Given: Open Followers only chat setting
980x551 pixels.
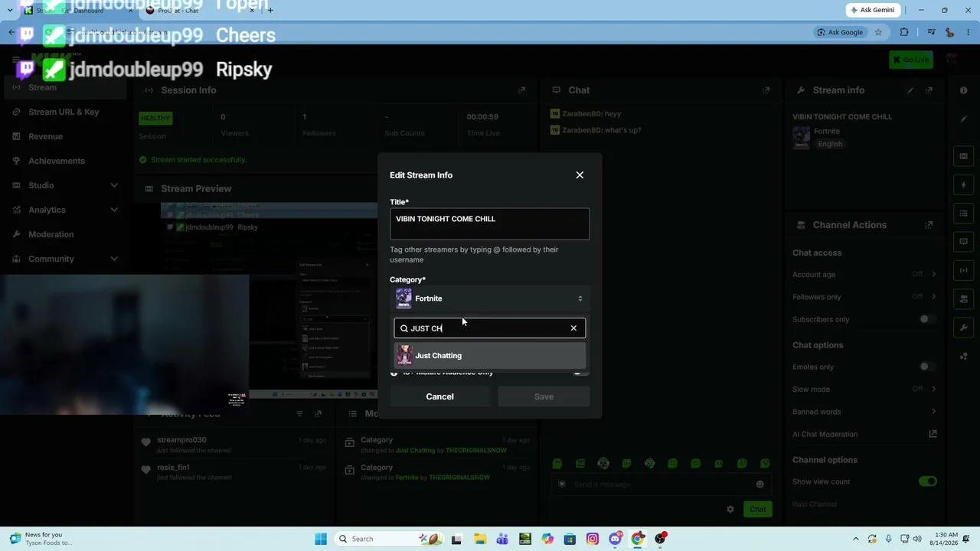Looking at the screenshot, I should pos(864,297).
